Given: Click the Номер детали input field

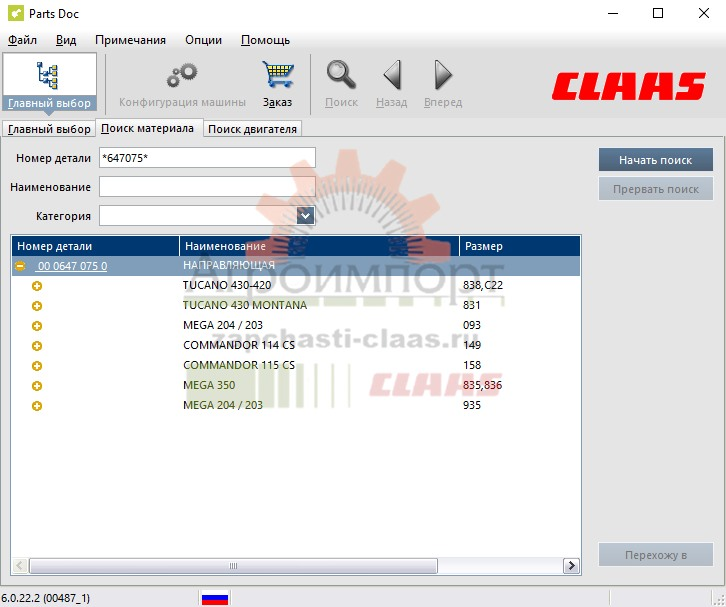Looking at the screenshot, I should pyautogui.click(x=207, y=158).
